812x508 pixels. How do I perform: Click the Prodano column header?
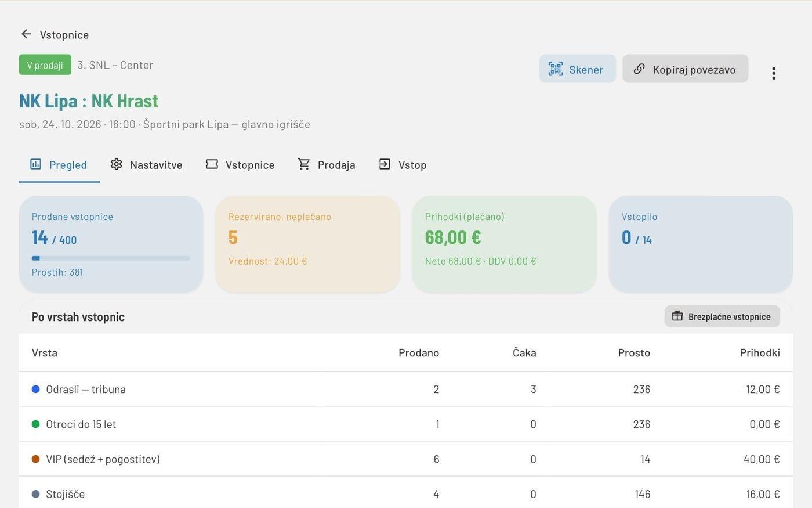pos(419,353)
